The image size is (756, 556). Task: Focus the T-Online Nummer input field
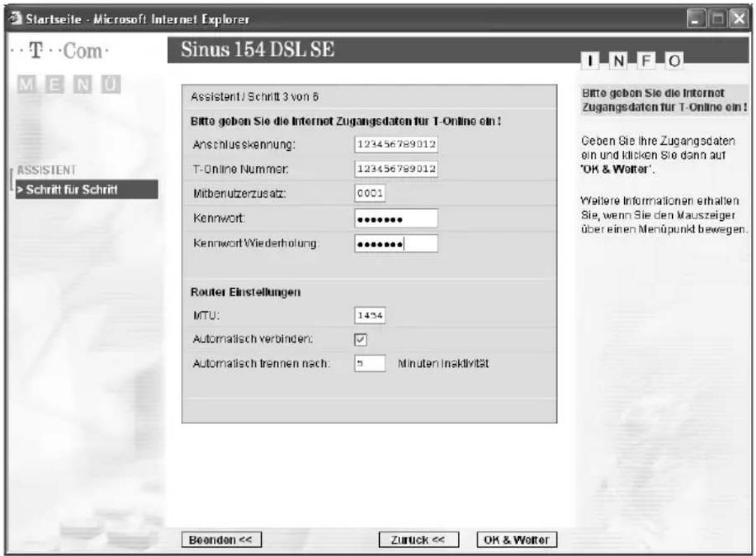click(x=396, y=169)
